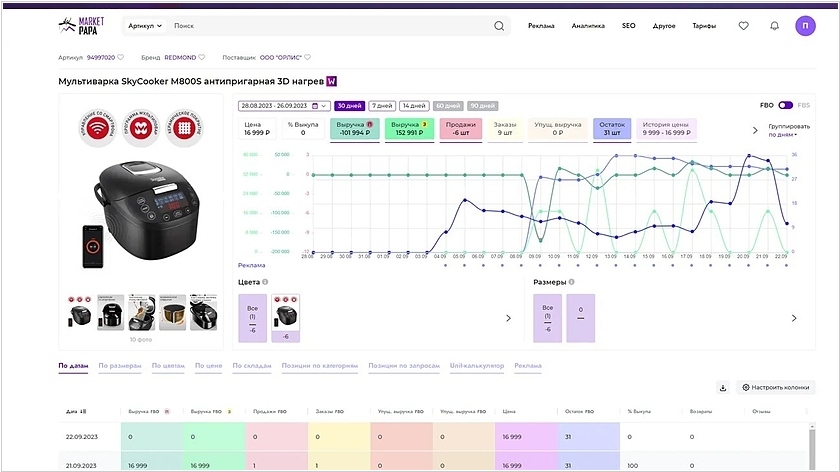Open the Артикул search type dropdown
Screen dimensions: 840x472
145,26
